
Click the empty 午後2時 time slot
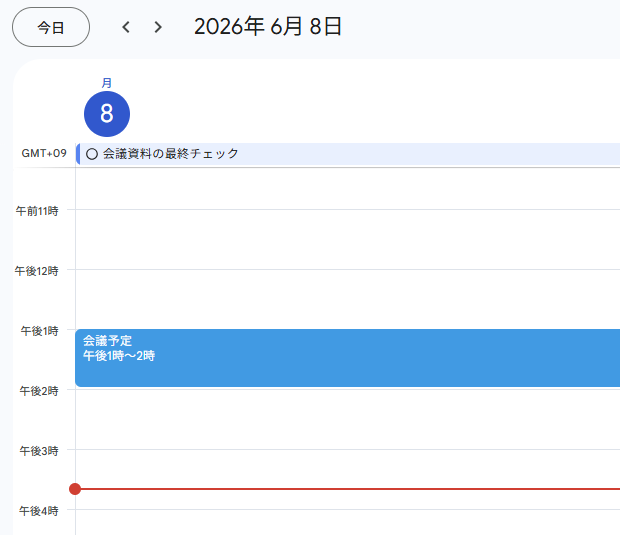[348, 420]
